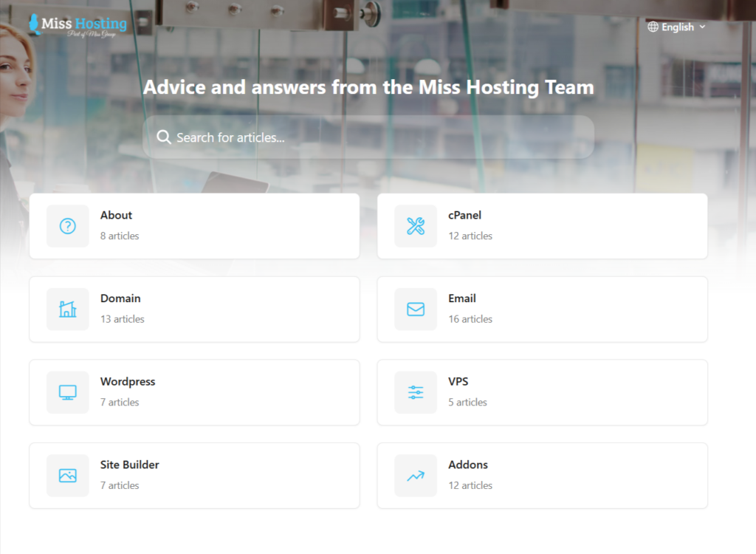This screenshot has width=756, height=554.
Task: Open the Email envelope icon
Action: click(415, 309)
